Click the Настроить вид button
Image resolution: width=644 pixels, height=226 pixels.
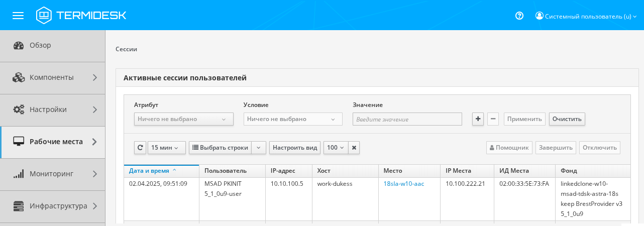click(x=295, y=148)
